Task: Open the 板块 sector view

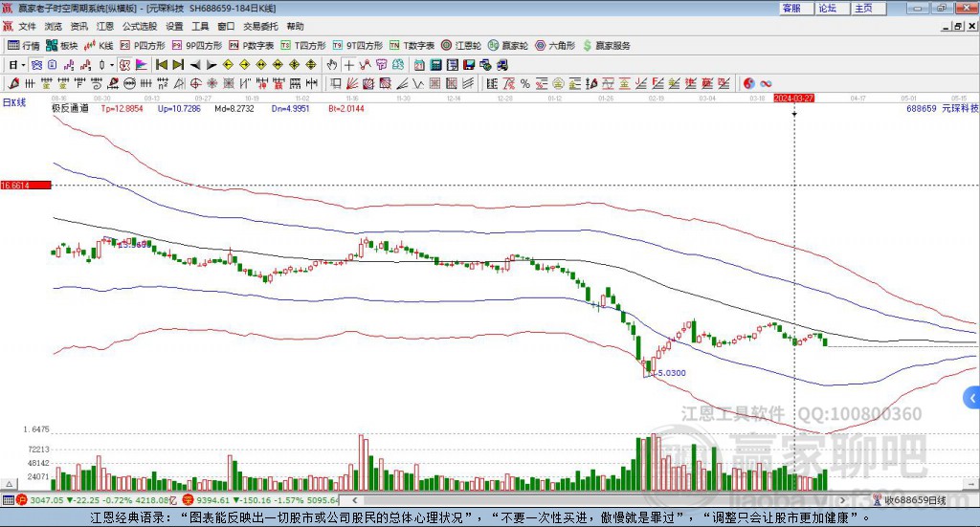Action: coord(62,46)
